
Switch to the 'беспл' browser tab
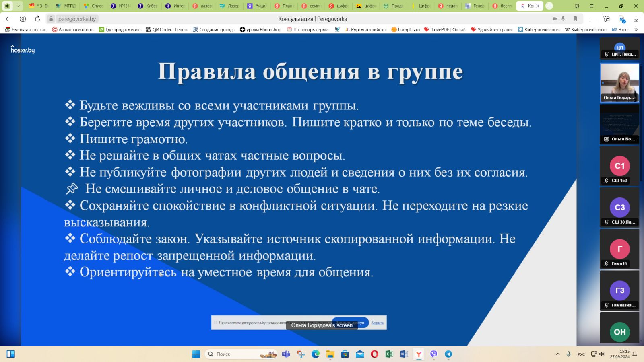503,6
